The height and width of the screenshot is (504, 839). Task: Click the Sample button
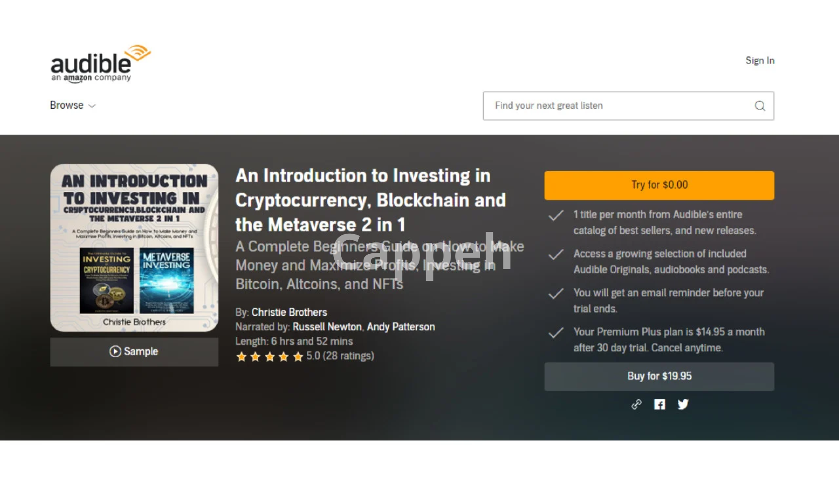134,352
